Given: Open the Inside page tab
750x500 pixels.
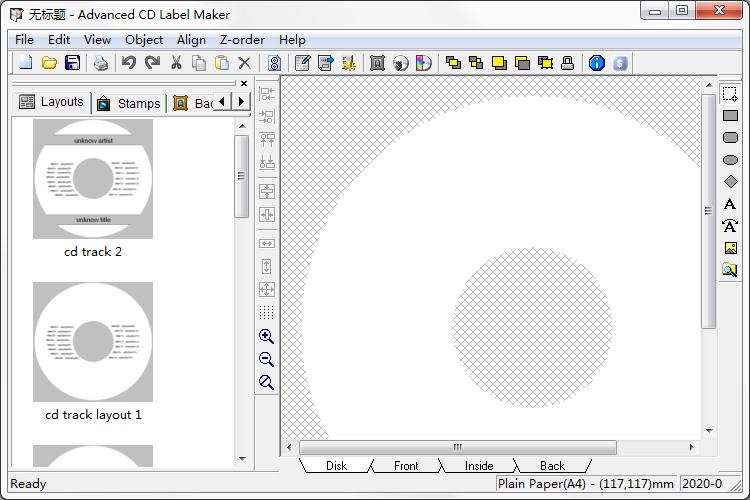Looking at the screenshot, I should (479, 465).
